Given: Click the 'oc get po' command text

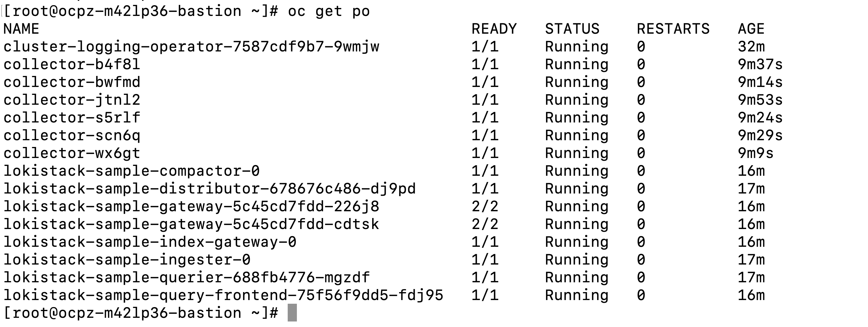Looking at the screenshot, I should point(328,11).
